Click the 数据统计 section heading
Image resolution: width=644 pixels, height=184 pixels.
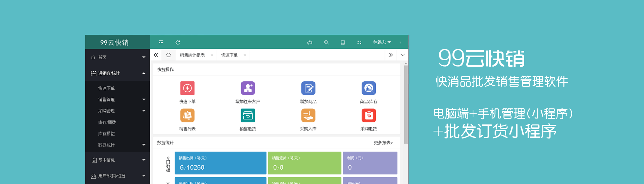click(165, 143)
